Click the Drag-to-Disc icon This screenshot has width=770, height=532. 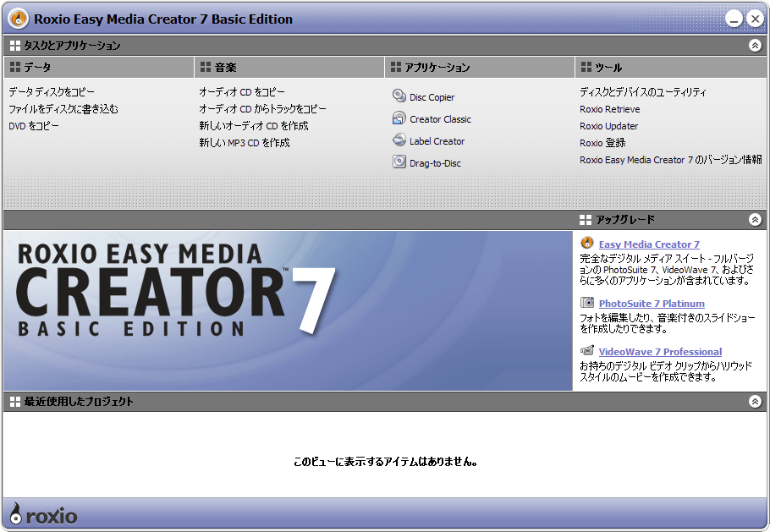(x=399, y=162)
